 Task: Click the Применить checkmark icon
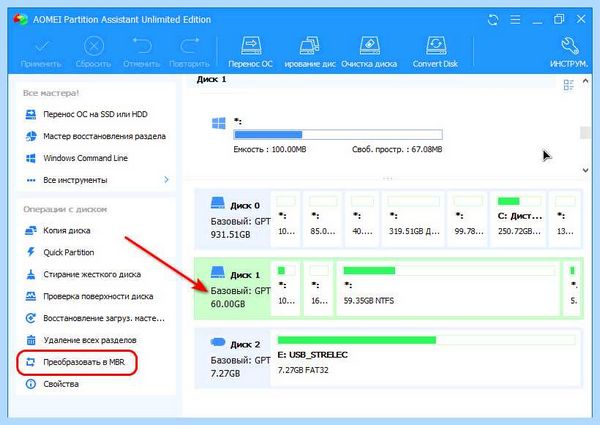pos(41,47)
